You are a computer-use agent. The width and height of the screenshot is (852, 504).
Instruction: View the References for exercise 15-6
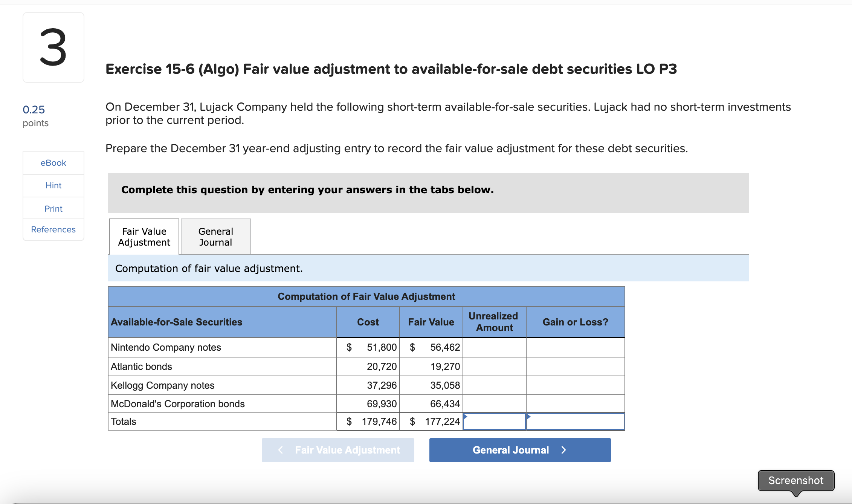[53, 229]
